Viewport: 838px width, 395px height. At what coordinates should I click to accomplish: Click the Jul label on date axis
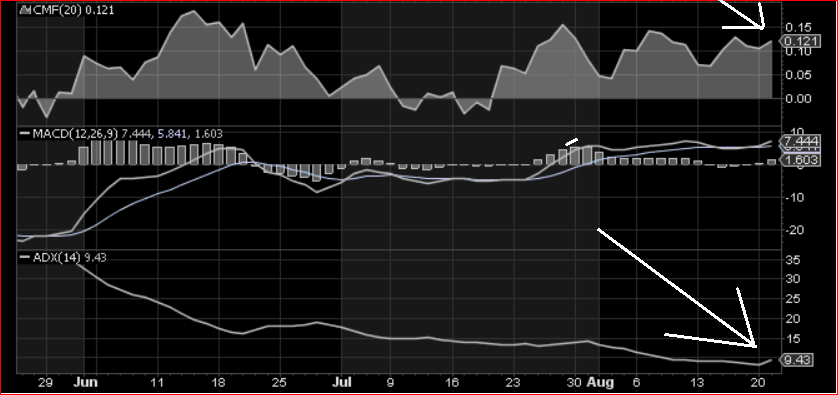tap(342, 383)
